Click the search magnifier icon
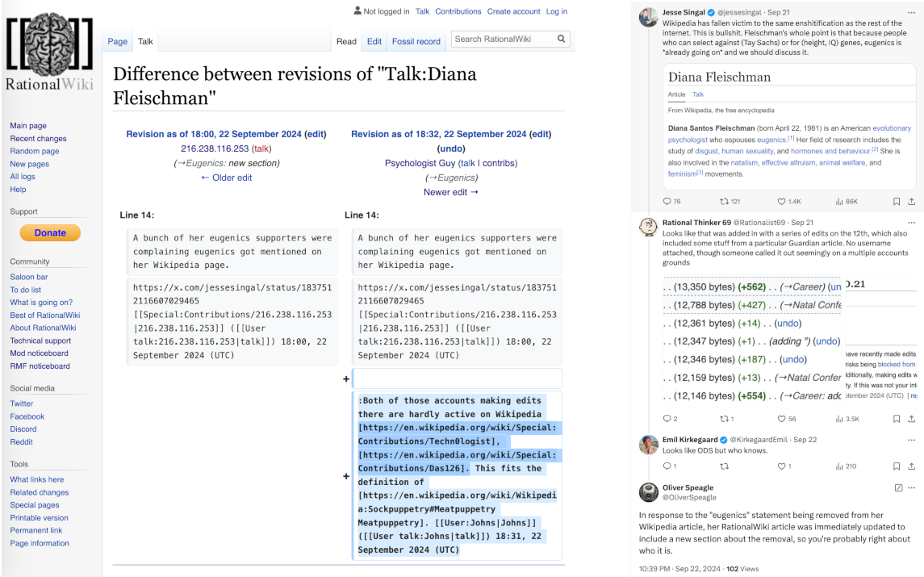The height and width of the screenshot is (577, 924). pos(562,39)
